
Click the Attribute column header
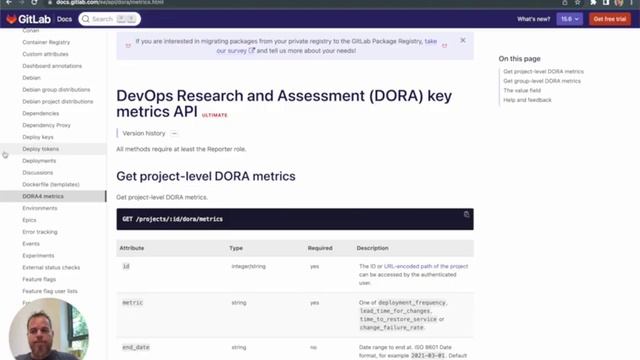132,248
